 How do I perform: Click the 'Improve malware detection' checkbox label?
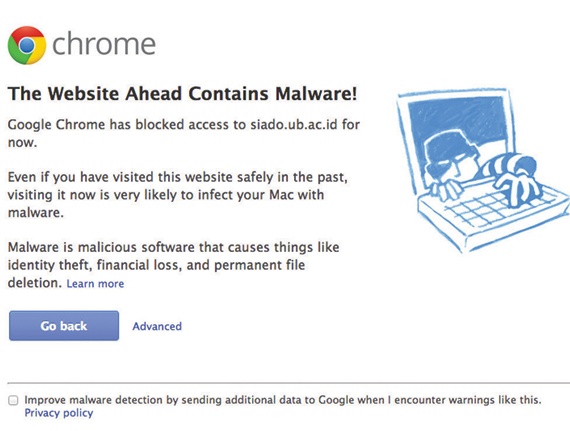[282, 400]
